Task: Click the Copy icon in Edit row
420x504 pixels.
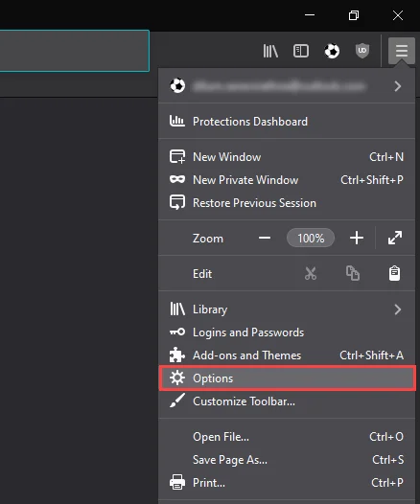Action: (x=353, y=273)
